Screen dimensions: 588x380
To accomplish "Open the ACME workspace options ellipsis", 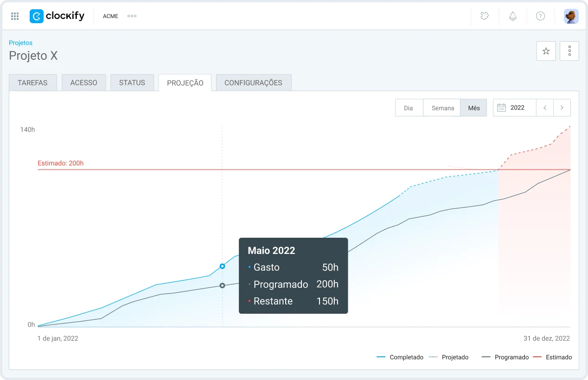I will click(x=132, y=16).
